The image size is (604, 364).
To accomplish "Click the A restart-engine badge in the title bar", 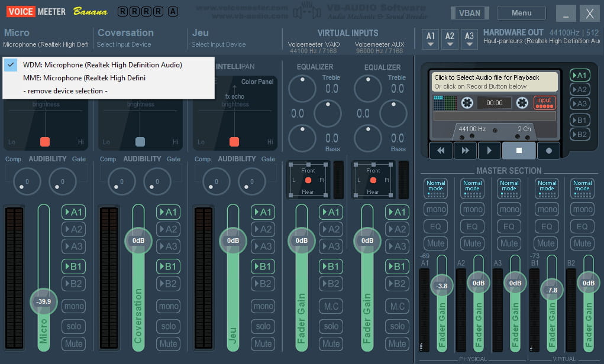I will pos(173,12).
